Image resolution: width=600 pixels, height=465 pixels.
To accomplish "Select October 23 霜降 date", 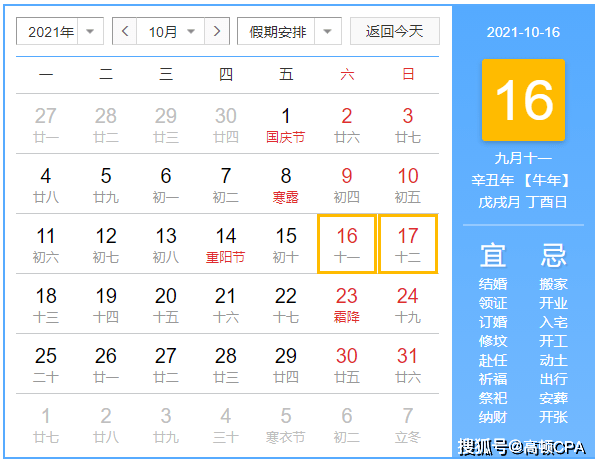I will pyautogui.click(x=347, y=304).
